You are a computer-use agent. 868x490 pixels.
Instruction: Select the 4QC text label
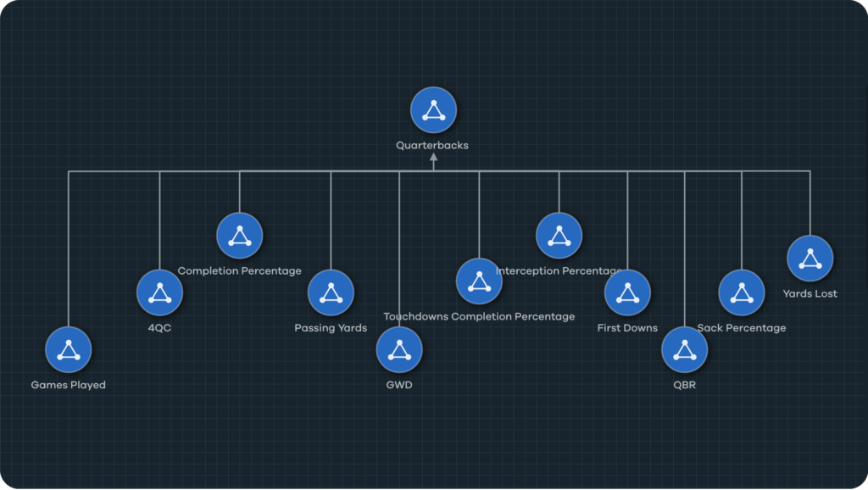point(159,328)
